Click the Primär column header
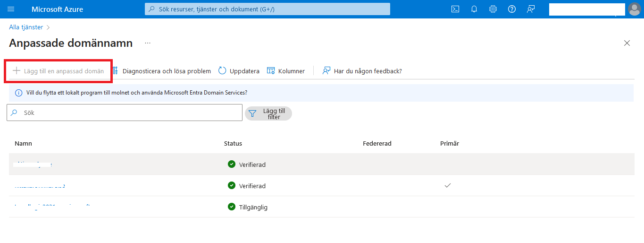644x243 pixels. 450,143
